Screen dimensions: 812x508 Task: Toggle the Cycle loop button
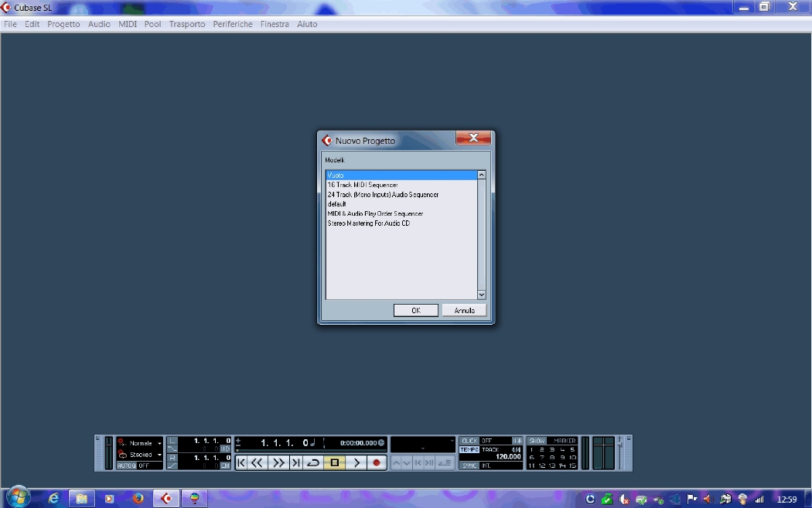point(313,462)
